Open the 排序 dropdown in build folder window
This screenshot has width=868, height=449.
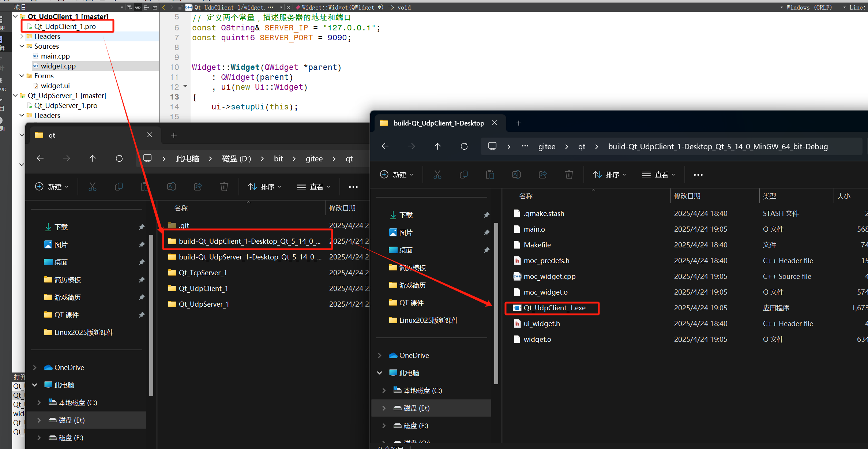pos(610,175)
